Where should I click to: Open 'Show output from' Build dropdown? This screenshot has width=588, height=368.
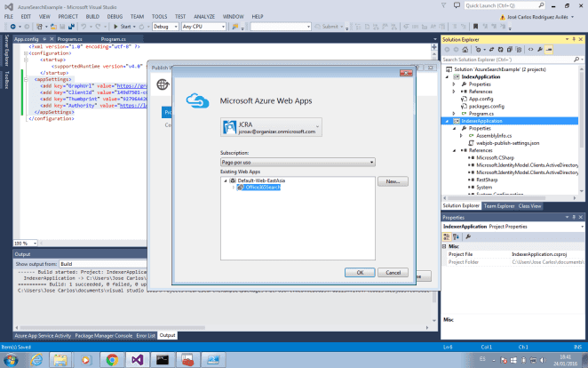tap(103, 264)
